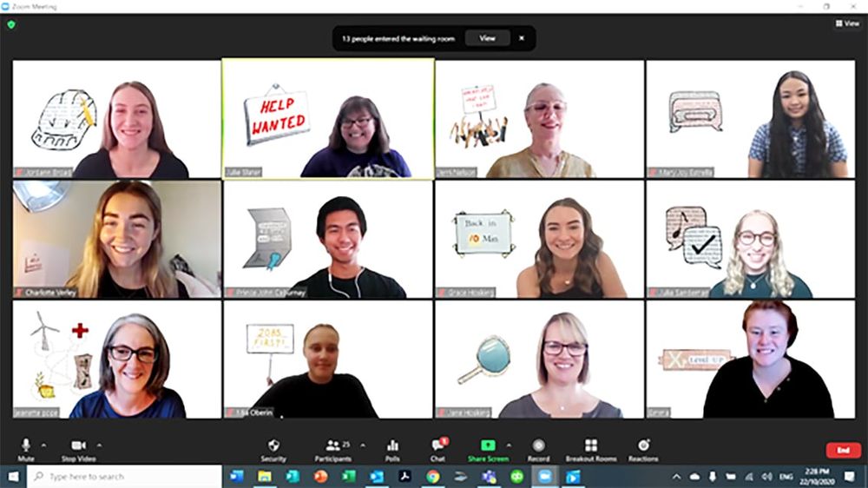Mute the microphone

point(25,450)
